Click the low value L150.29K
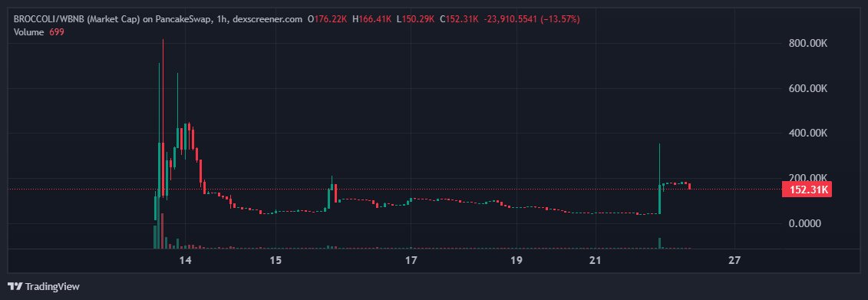868x300 pixels. [x=415, y=19]
